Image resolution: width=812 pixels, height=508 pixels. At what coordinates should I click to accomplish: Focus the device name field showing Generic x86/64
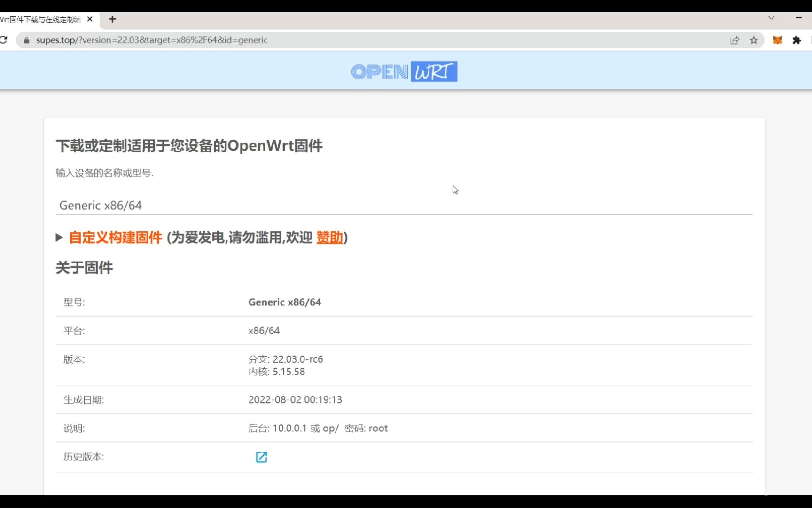click(x=404, y=206)
